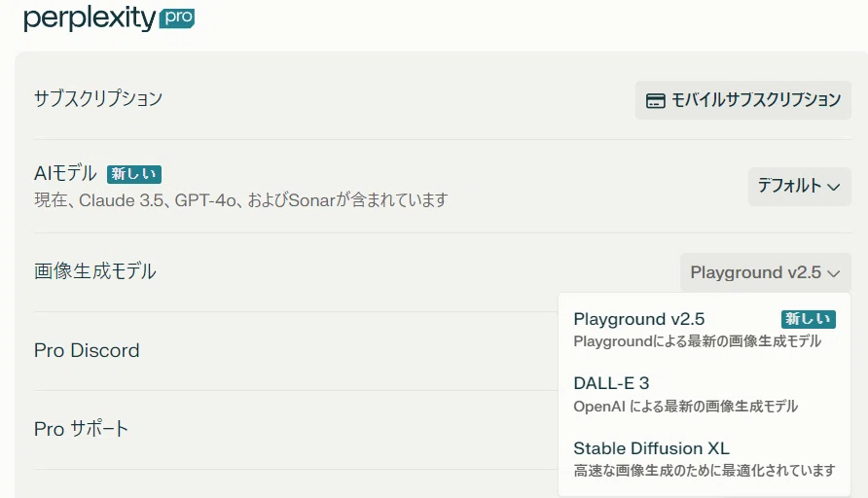Click the Pro サポート row label
The image size is (868, 498).
click(x=82, y=429)
